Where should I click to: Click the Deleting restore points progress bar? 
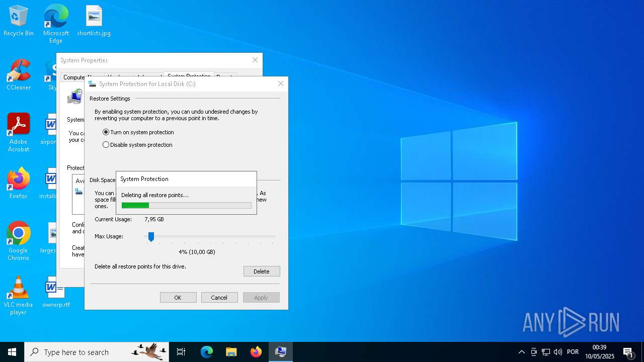pos(186,205)
